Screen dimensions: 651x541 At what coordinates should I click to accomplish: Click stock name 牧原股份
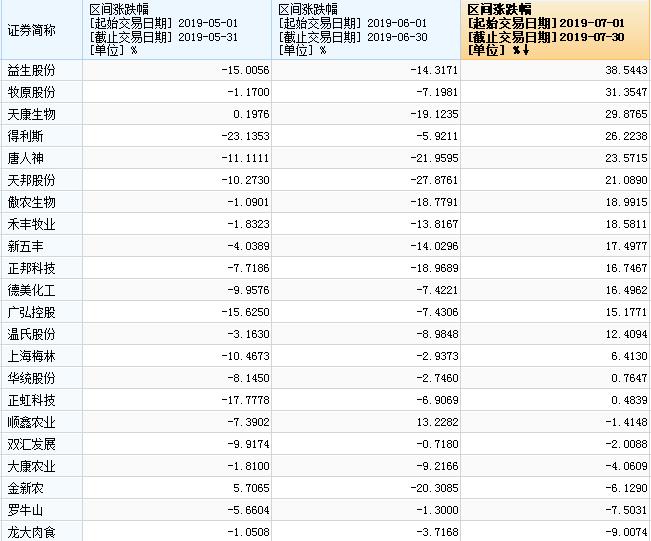pyautogui.click(x=32, y=92)
